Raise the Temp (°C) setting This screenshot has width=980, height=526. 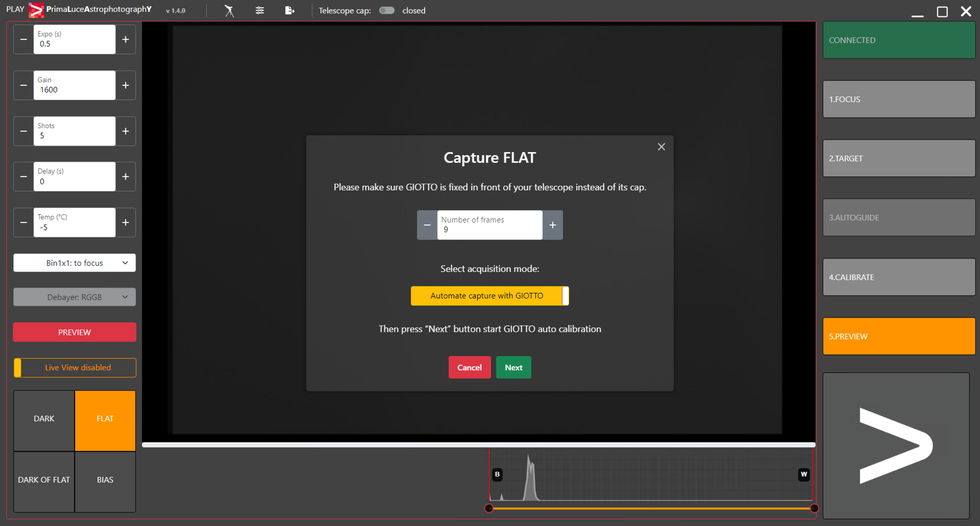(126, 222)
